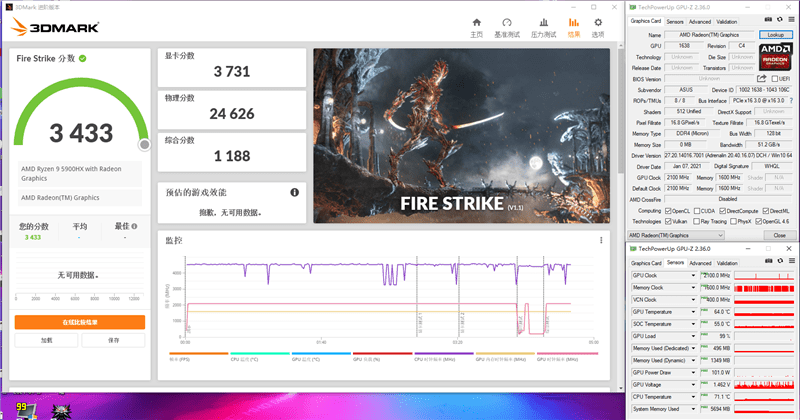Click the Close button in upper GPU-Z window
Viewport: 800px width, 420px height.
[x=779, y=235]
